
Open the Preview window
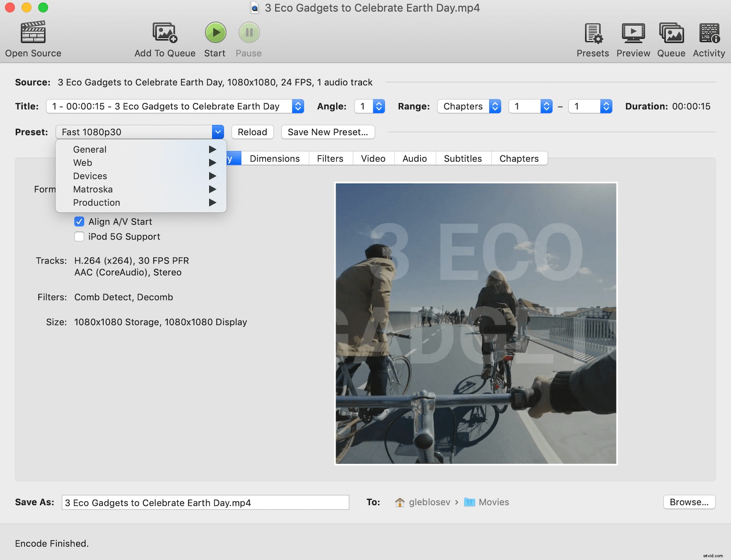[633, 37]
